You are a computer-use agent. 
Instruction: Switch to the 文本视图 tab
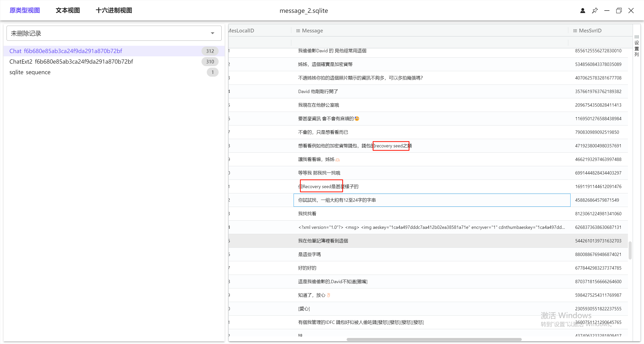point(68,10)
